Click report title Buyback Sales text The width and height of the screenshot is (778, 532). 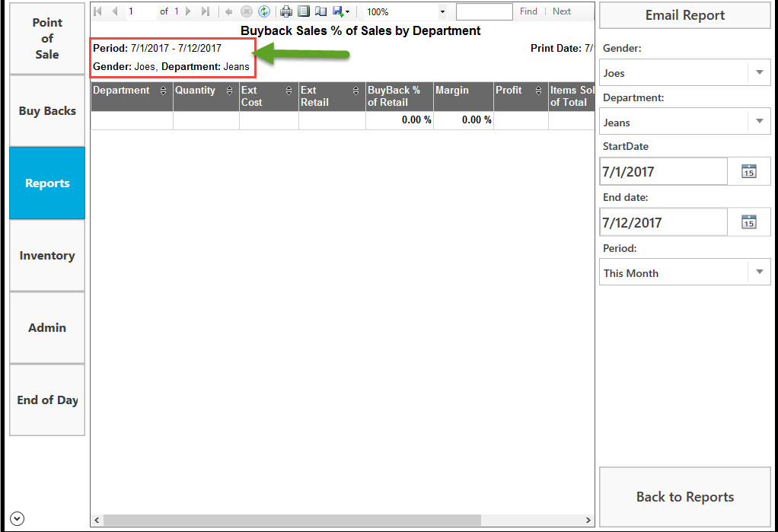coord(361,30)
